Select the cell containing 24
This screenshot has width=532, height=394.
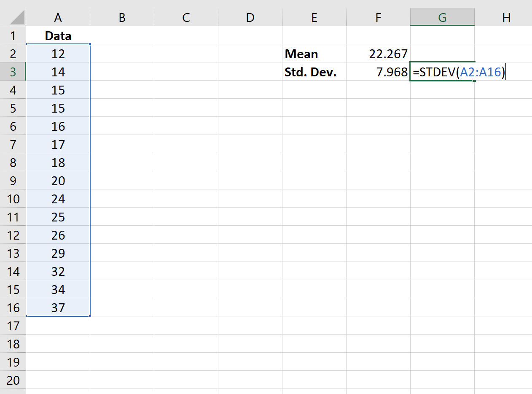tap(58, 199)
